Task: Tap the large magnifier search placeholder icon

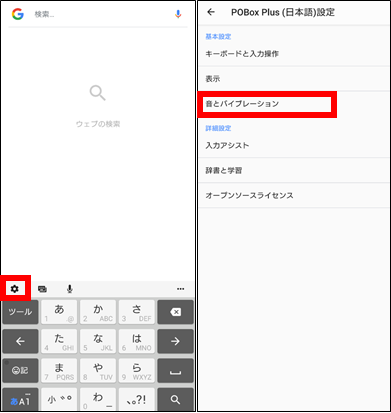Action: (x=98, y=93)
